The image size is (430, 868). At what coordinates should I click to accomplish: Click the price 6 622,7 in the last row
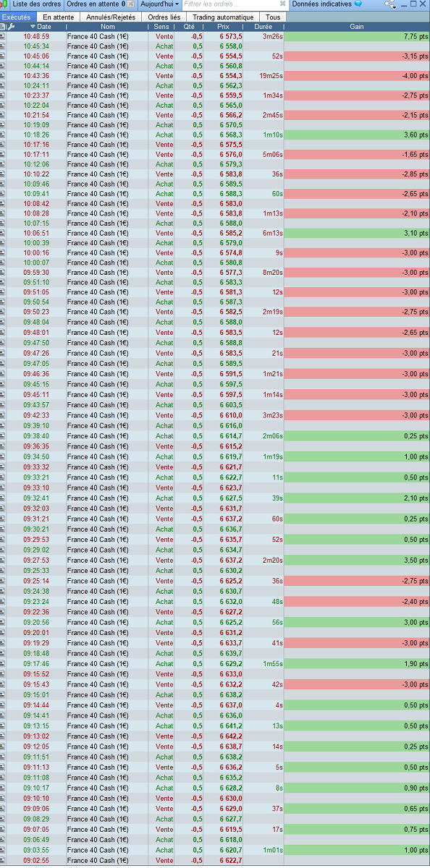[x=224, y=860]
